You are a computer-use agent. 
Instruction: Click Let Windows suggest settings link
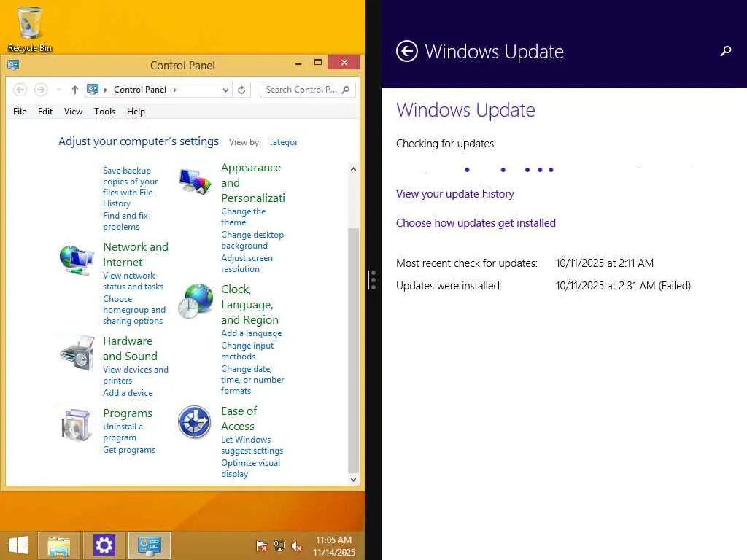tap(252, 445)
